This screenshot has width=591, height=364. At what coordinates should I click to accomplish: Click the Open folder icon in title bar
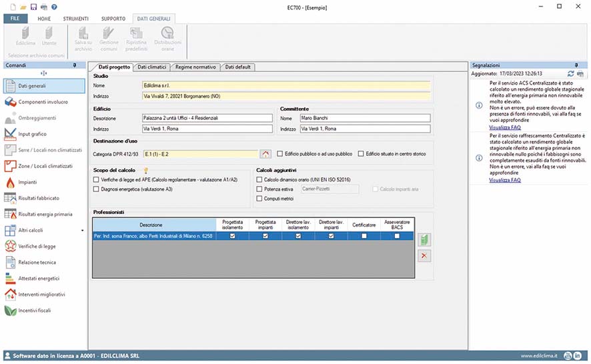[23, 7]
